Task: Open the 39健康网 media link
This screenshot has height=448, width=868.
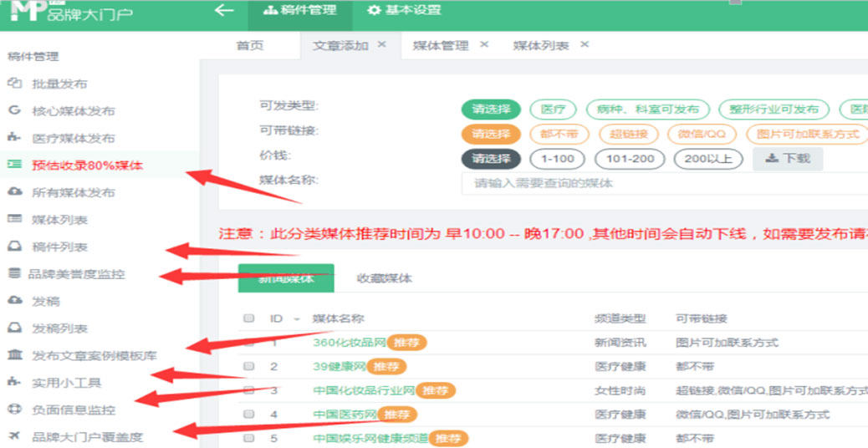Action: (338, 366)
